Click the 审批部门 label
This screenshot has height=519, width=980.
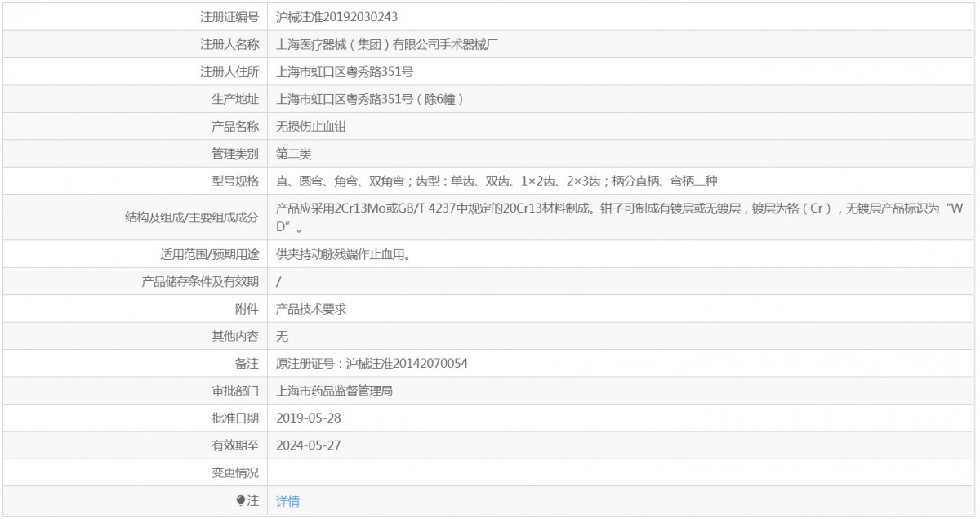[235, 391]
